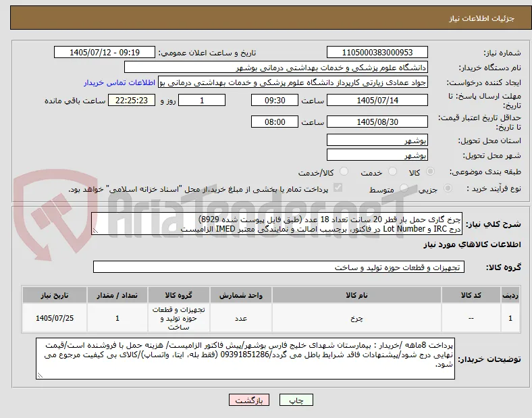Screen dimensions: 532x418
Task: Click the response deadline date 1405/07/14
Action: pyautogui.click(x=377, y=100)
